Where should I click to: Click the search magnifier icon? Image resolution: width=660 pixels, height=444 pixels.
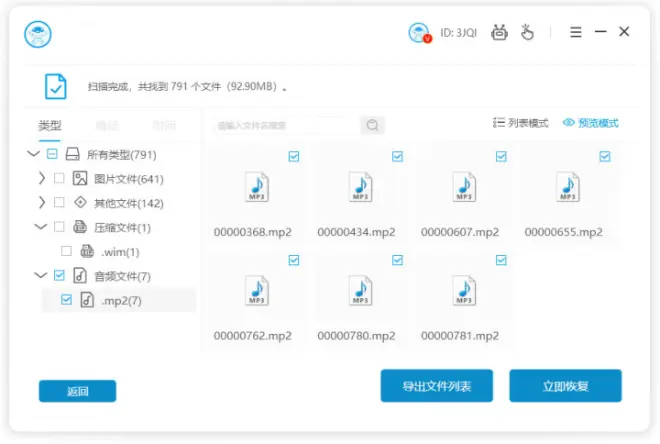[372, 125]
